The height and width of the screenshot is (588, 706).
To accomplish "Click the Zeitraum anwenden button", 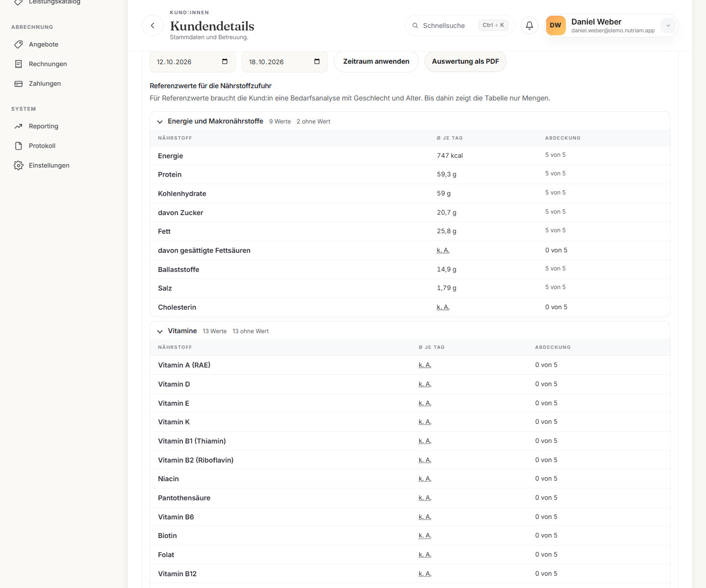I will click(x=376, y=61).
